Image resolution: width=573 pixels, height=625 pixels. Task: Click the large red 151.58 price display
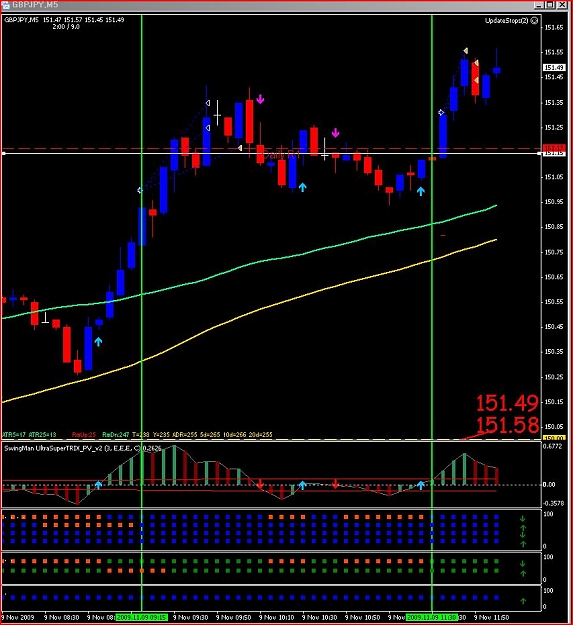click(x=507, y=425)
